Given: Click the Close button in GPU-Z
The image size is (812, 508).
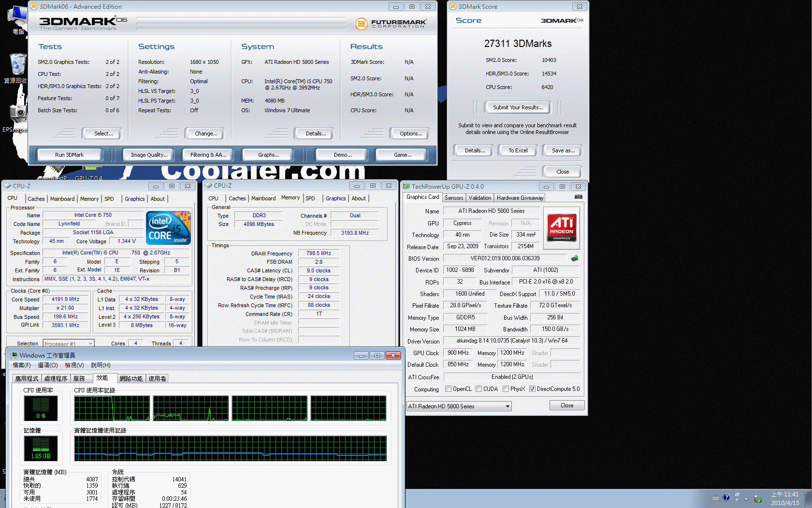Looking at the screenshot, I should pos(567,405).
